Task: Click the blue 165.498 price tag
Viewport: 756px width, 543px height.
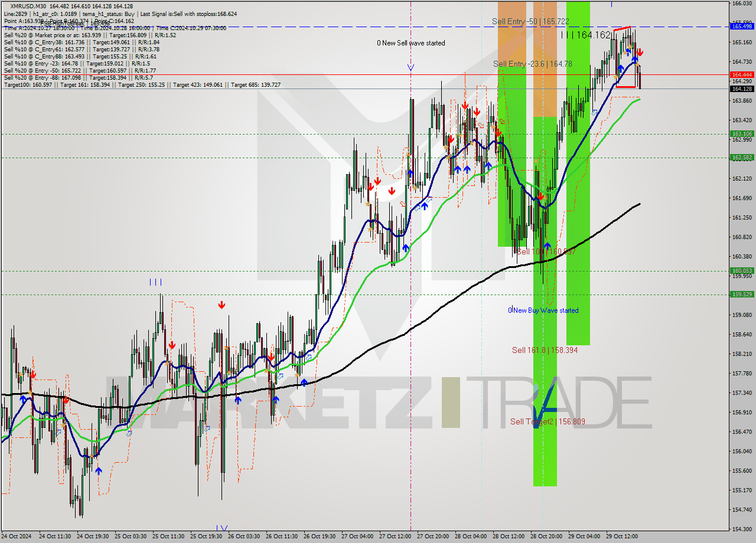Action: click(x=742, y=26)
